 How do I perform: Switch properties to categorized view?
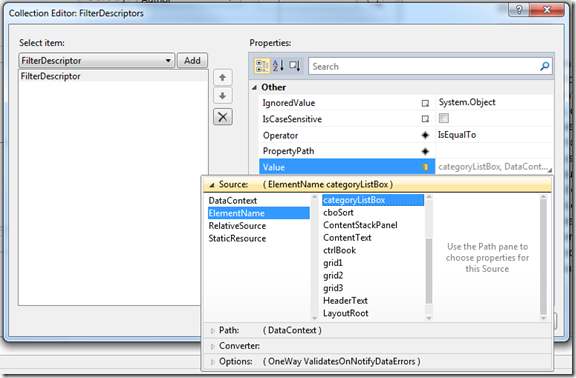(262, 66)
